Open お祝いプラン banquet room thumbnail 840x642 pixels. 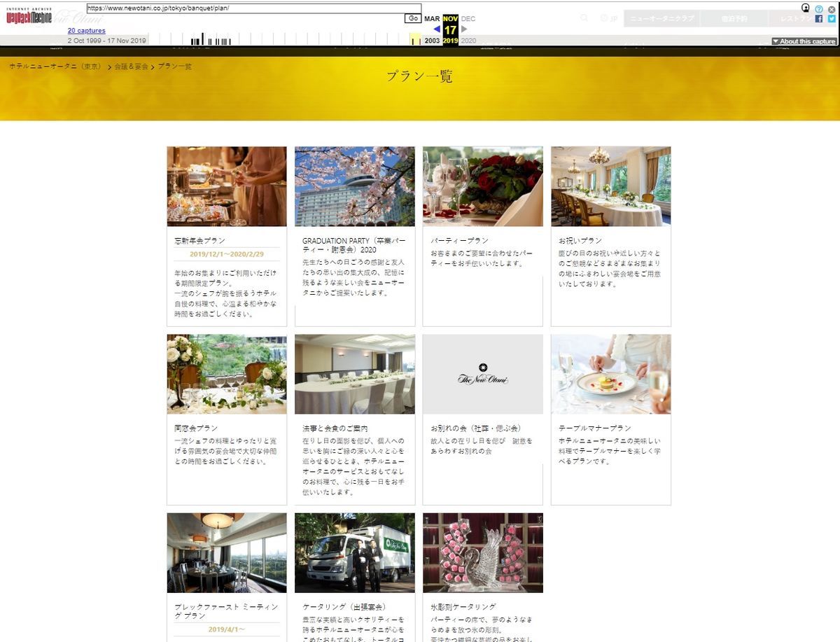(611, 186)
